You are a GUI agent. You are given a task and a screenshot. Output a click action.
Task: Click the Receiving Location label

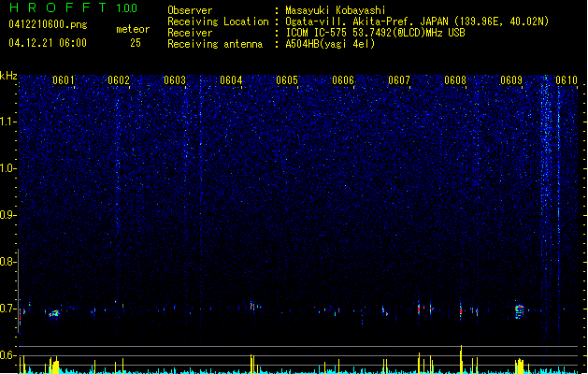coord(218,22)
